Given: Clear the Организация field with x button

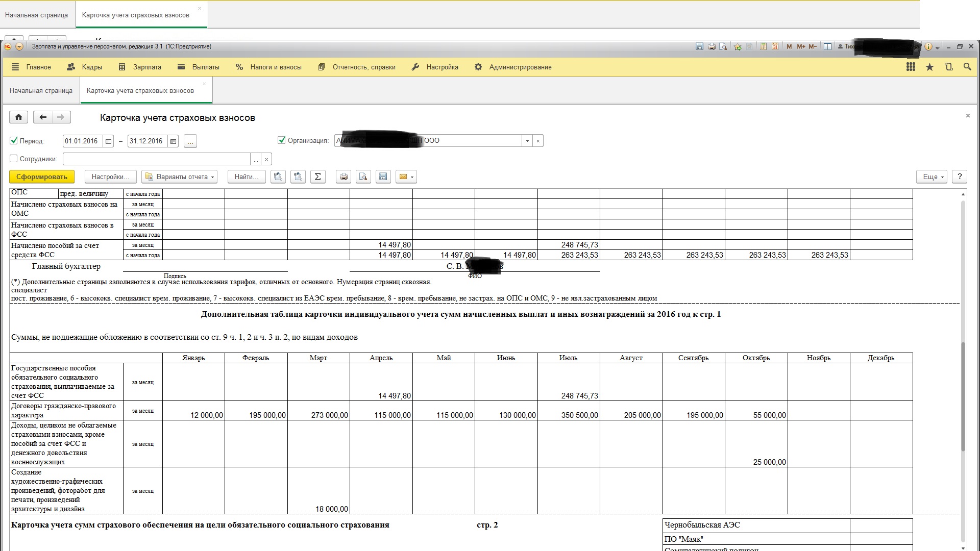Looking at the screenshot, I should (x=538, y=141).
